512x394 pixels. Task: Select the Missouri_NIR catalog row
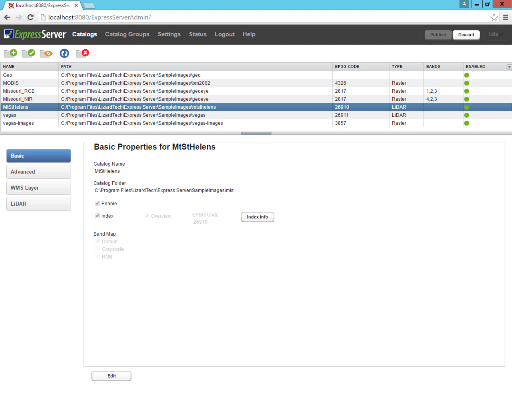pyautogui.click(x=256, y=99)
